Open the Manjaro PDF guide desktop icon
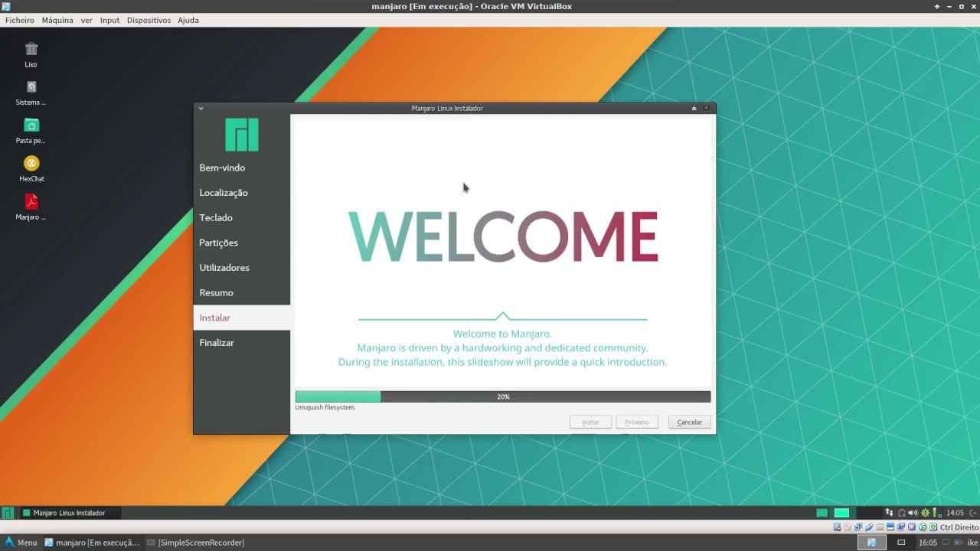The height and width of the screenshot is (551, 980). tap(31, 207)
